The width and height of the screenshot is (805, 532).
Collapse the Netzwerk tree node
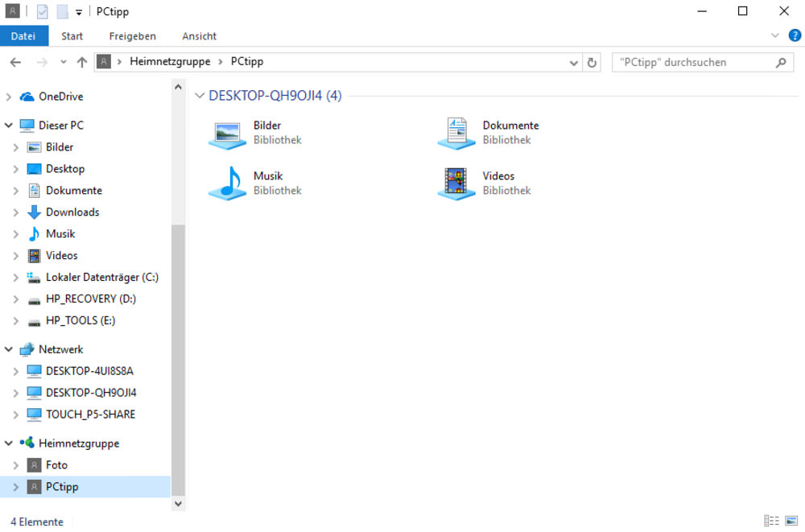(9, 349)
